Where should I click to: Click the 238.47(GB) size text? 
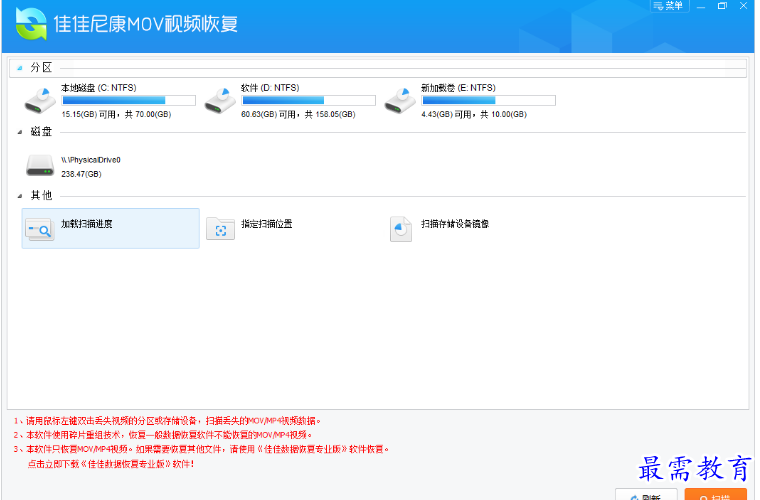(x=81, y=174)
